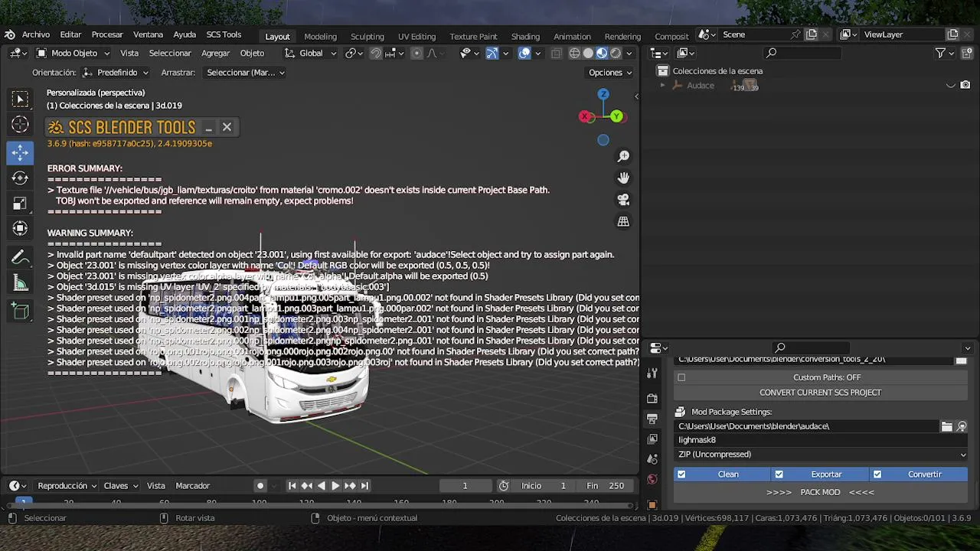
Task: Jump to the last frame
Action: pos(364,486)
